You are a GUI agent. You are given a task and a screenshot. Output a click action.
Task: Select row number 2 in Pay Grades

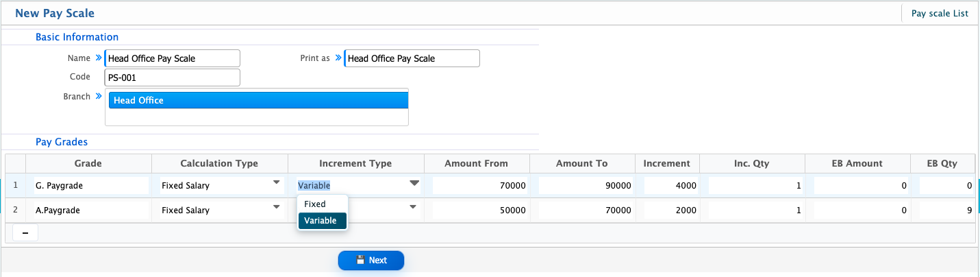pos(15,210)
